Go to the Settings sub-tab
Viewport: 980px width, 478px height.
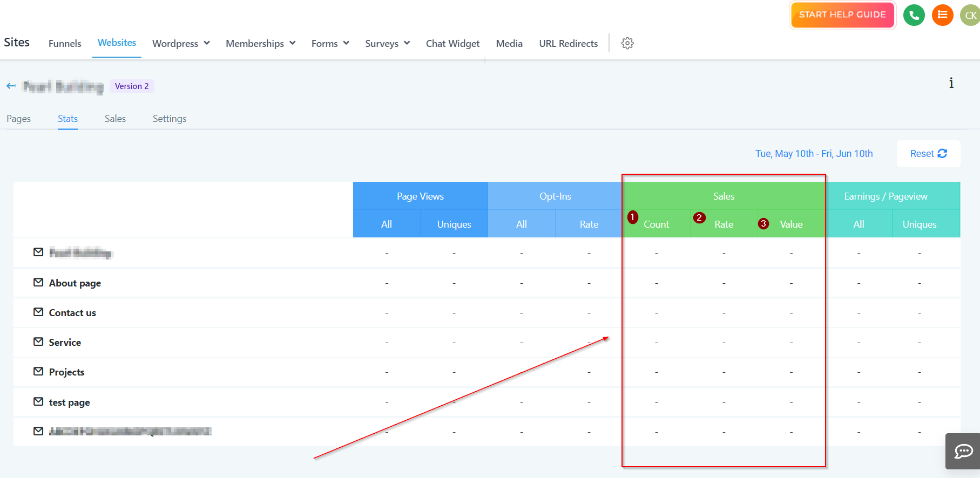pos(170,119)
